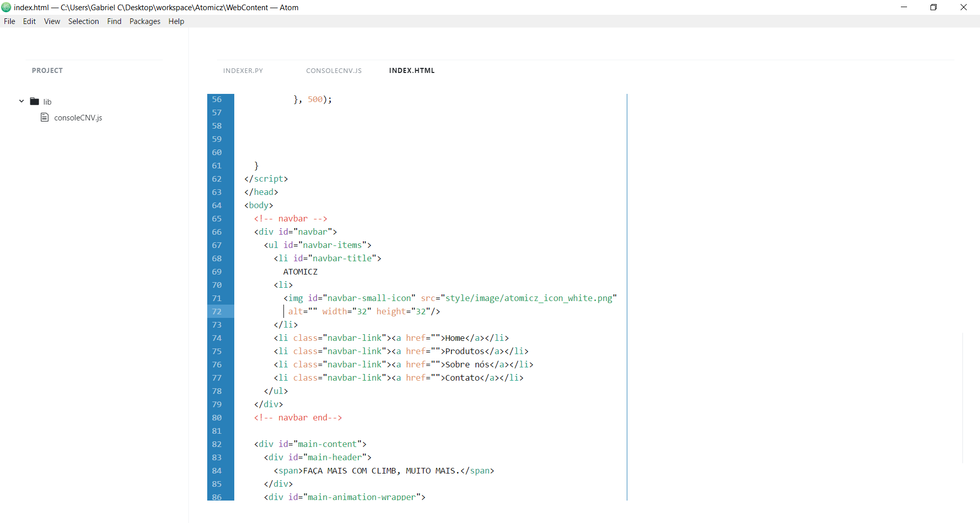Open the Edit menu
This screenshot has width=980, height=523.
(x=29, y=21)
